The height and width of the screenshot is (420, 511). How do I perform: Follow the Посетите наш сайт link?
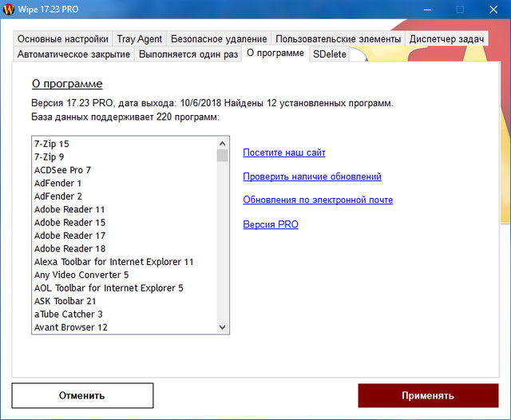[x=284, y=153]
